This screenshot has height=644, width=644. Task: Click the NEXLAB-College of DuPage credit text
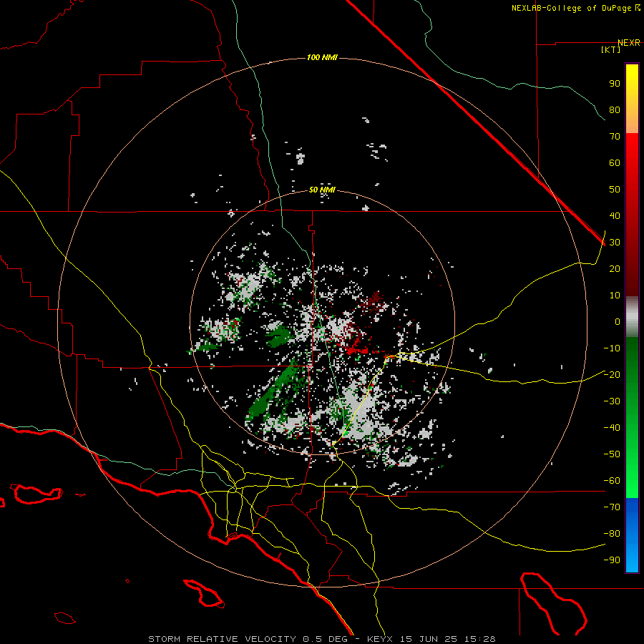pos(575,8)
